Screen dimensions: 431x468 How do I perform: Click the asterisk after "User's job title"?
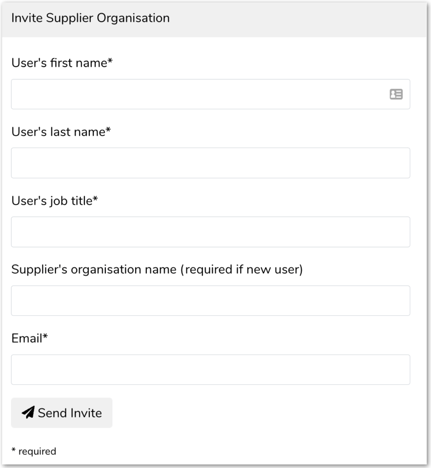tap(95, 198)
